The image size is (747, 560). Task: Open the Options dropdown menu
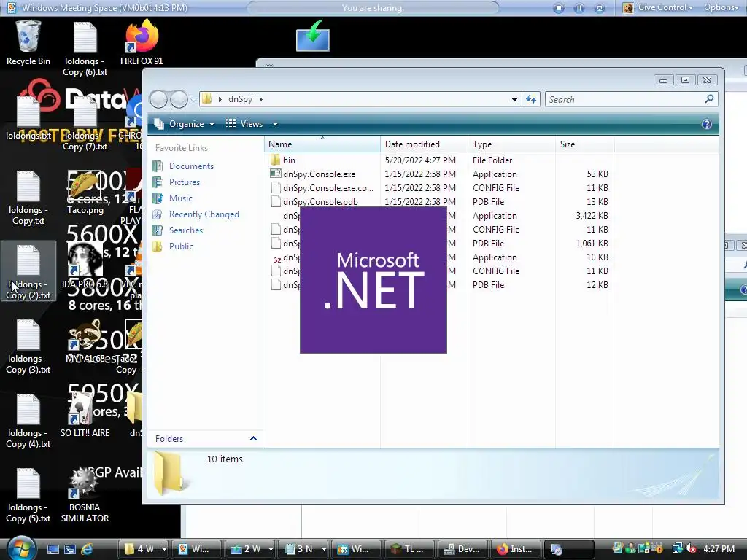click(721, 7)
